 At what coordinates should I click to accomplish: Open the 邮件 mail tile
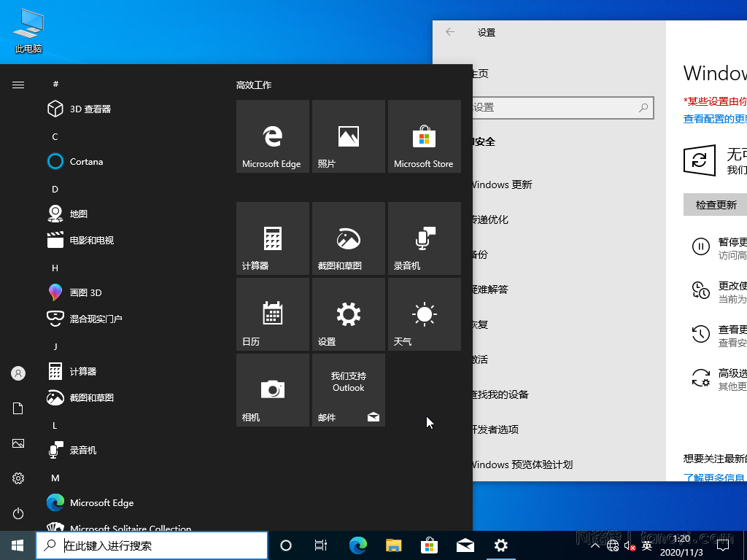tap(348, 390)
